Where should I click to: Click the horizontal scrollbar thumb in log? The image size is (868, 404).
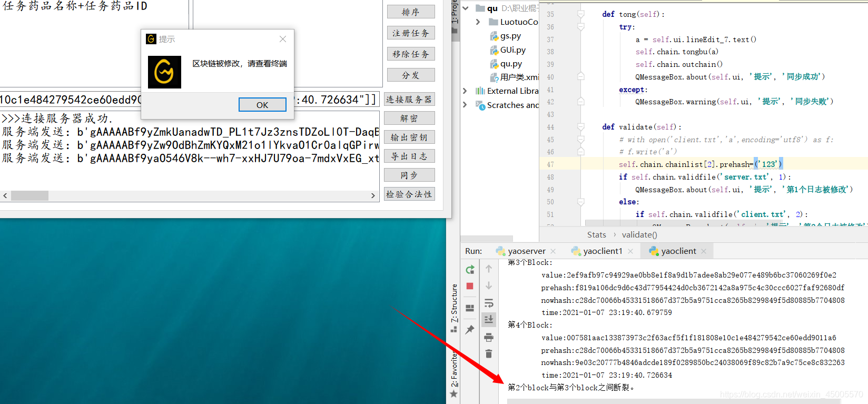29,195
